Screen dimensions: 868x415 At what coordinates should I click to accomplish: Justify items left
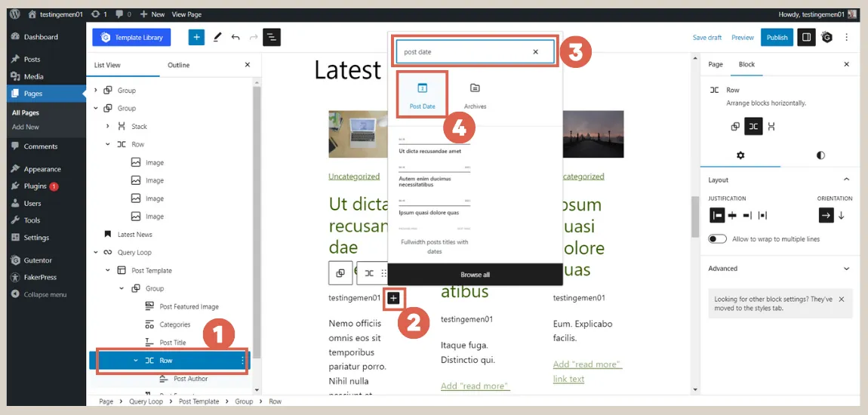tap(717, 216)
